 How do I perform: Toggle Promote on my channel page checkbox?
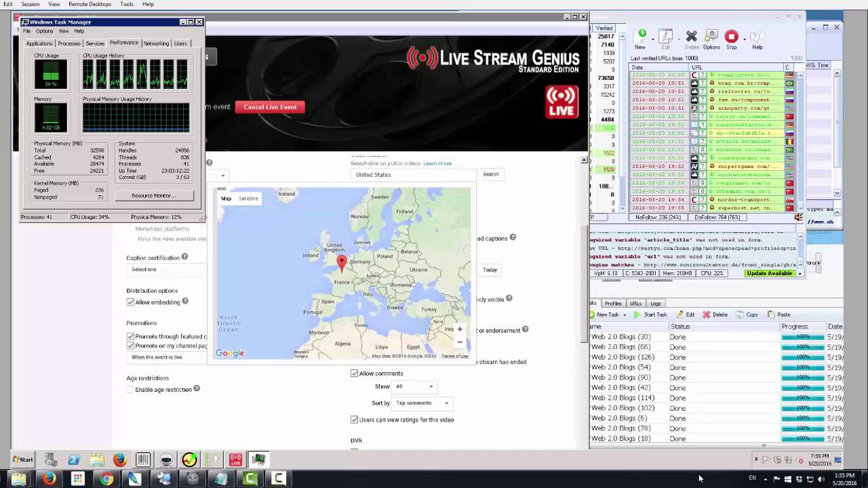point(130,346)
